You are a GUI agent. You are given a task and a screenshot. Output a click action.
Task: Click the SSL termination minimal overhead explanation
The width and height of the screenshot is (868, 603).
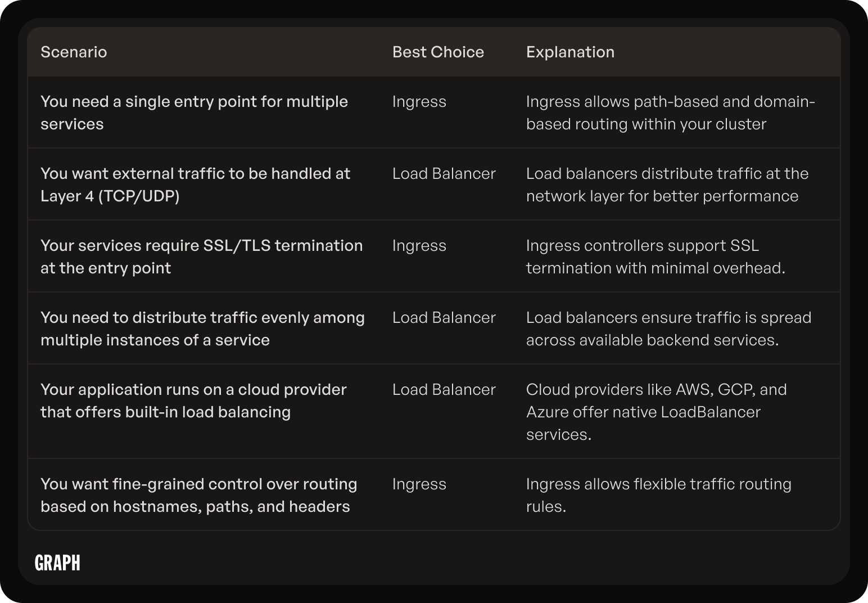(655, 256)
